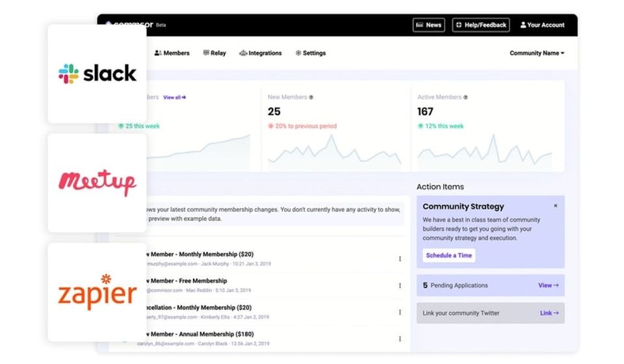This screenshot has height=364, width=624.
Task: Go to the Members tab
Action: click(172, 53)
